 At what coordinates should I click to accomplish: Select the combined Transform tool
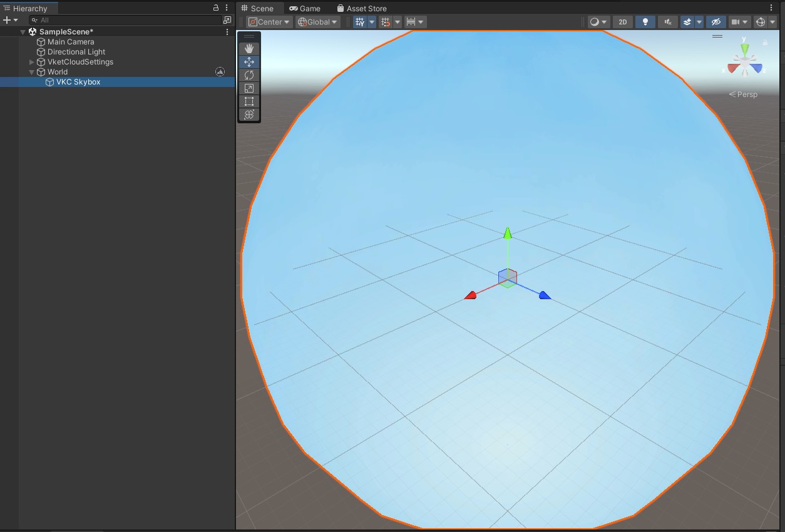point(249,115)
